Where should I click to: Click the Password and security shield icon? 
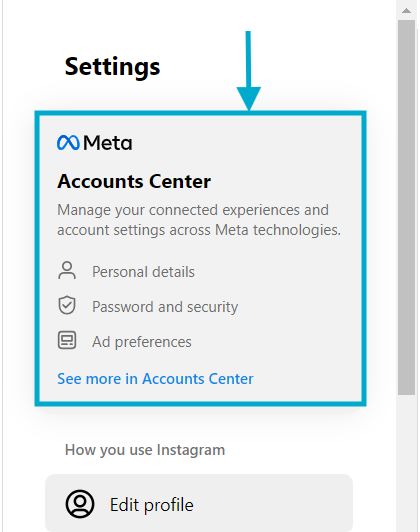[x=67, y=305]
